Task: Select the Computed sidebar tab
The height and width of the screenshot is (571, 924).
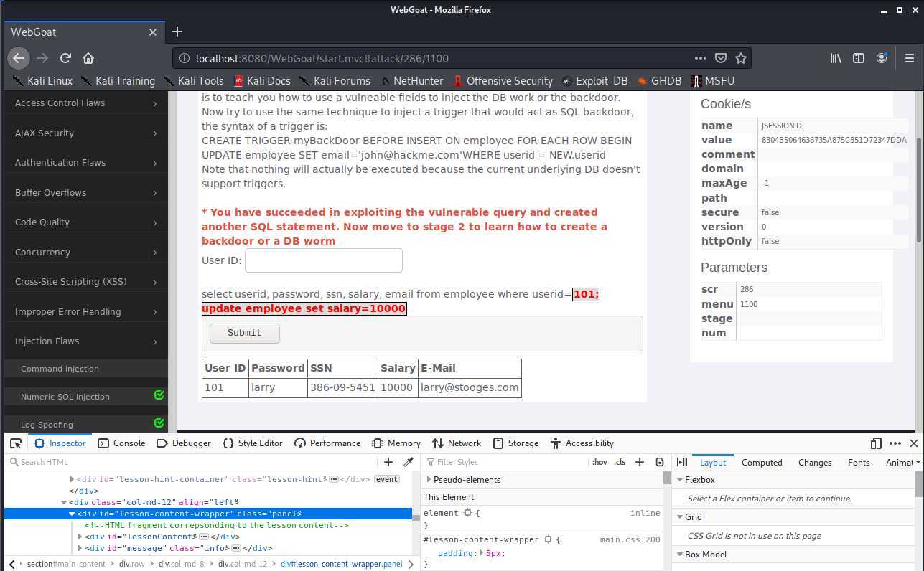Action: point(762,463)
